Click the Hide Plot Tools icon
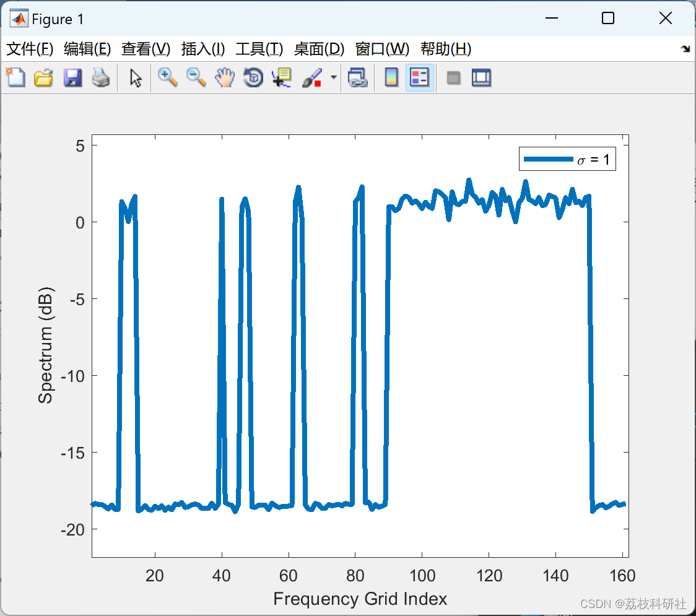The width and height of the screenshot is (696, 616). point(453,78)
